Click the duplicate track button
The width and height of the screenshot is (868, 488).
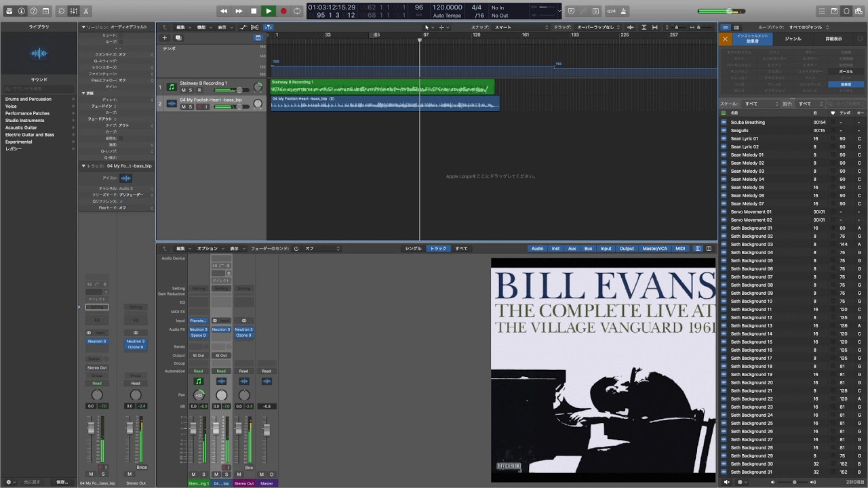[x=178, y=38]
